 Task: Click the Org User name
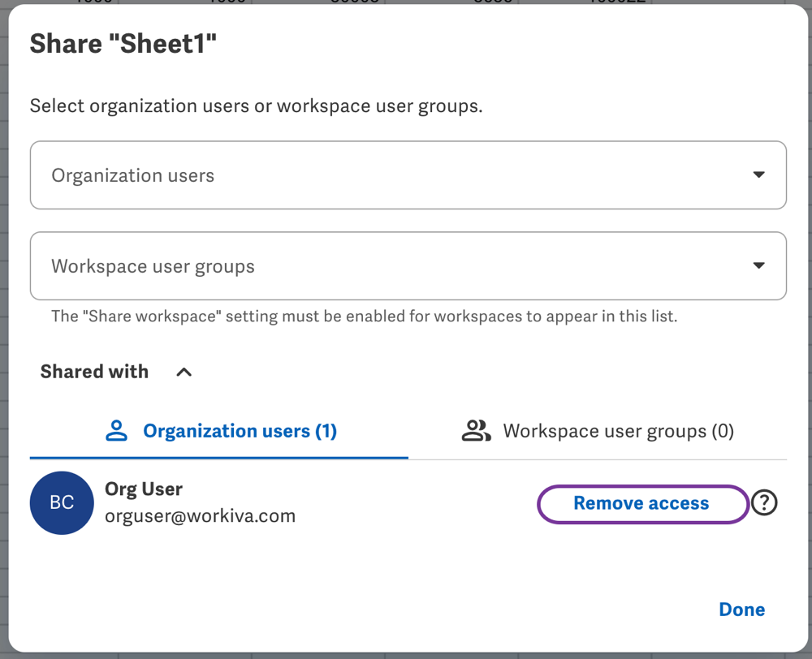click(144, 489)
